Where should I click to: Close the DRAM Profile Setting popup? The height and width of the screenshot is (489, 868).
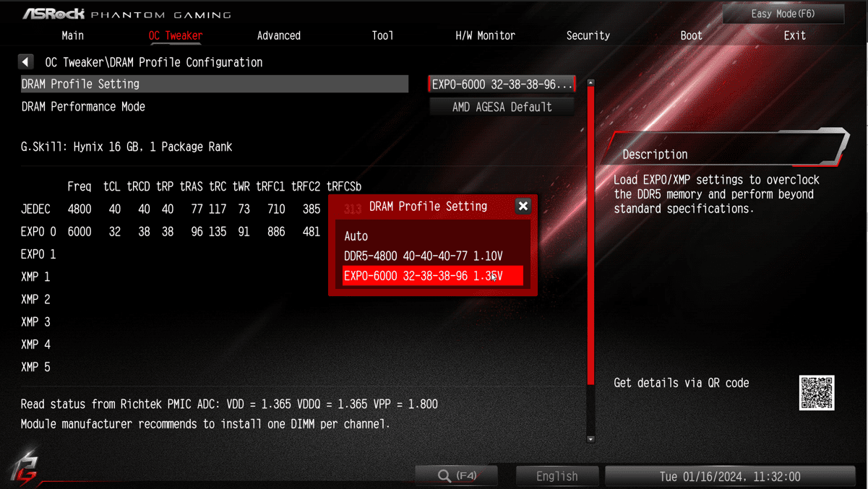(x=523, y=206)
